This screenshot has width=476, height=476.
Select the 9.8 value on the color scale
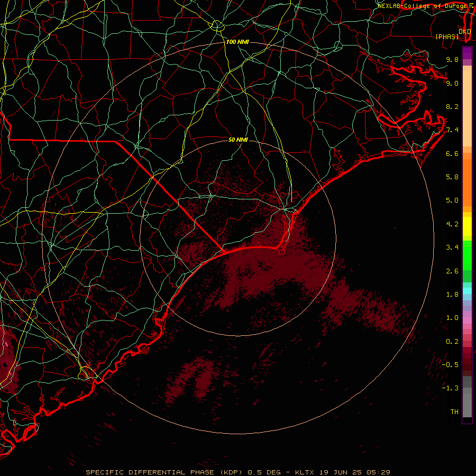452,60
